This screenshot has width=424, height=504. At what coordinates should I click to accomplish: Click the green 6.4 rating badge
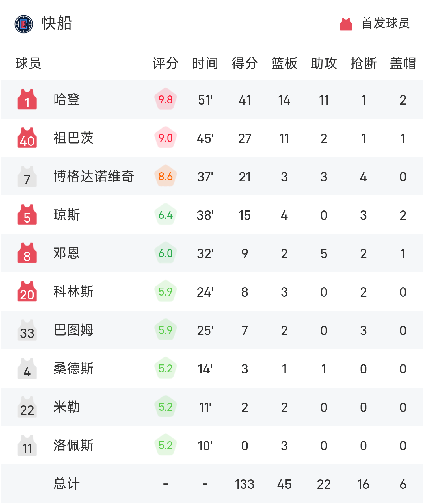pos(166,215)
